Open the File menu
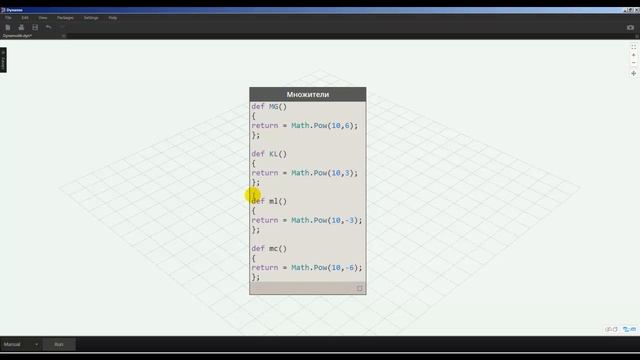The height and width of the screenshot is (360, 640). click(8, 18)
